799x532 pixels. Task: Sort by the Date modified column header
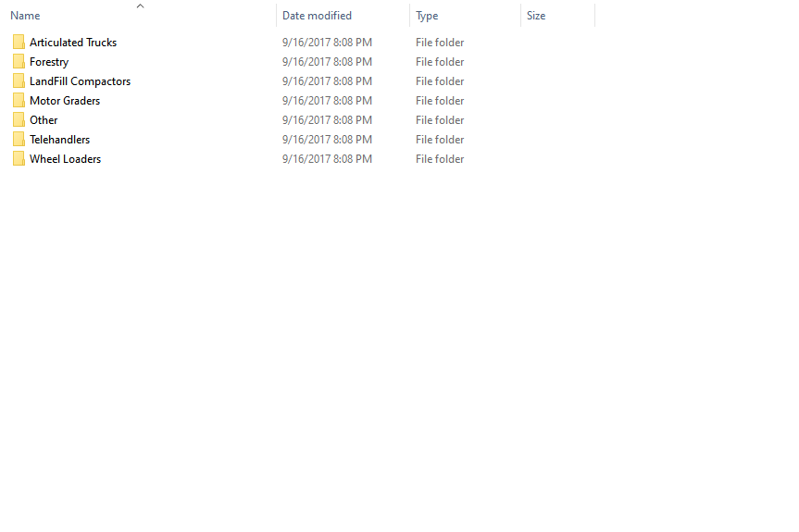[317, 16]
